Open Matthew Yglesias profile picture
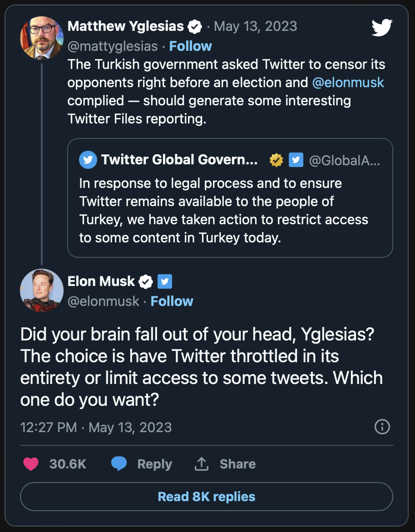Viewport: 415px width, 532px height. coord(42,38)
